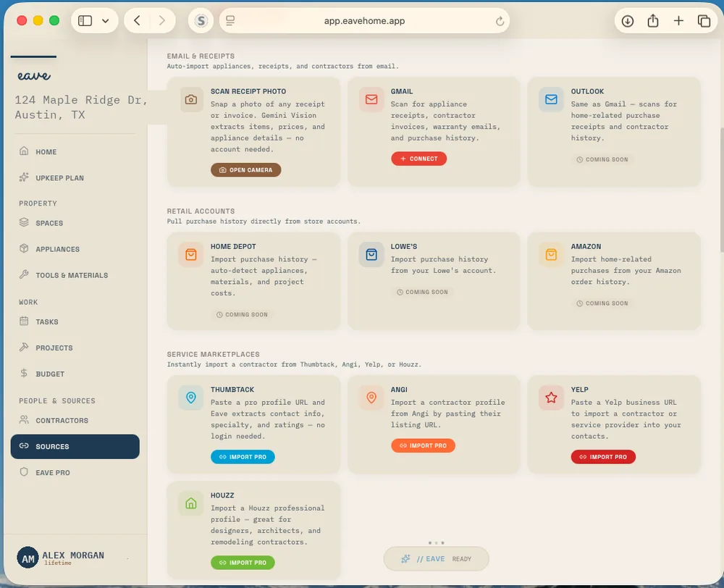Click the Home Depot bag icon

tap(190, 254)
